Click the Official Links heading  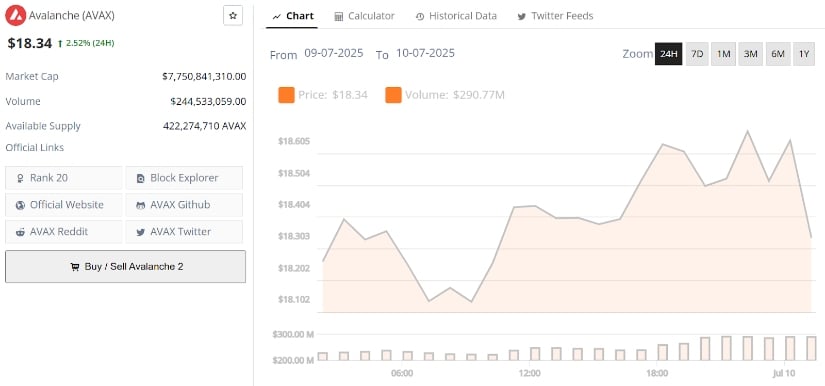point(35,148)
